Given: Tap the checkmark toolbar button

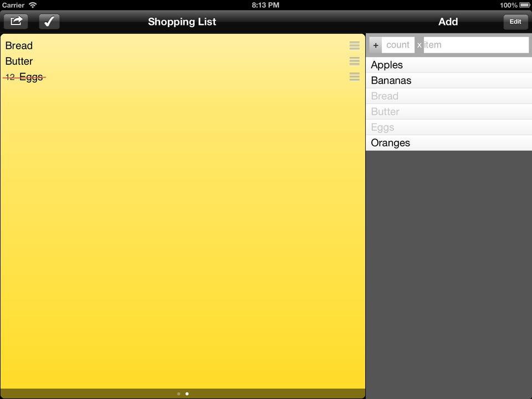Looking at the screenshot, I should 49,22.
